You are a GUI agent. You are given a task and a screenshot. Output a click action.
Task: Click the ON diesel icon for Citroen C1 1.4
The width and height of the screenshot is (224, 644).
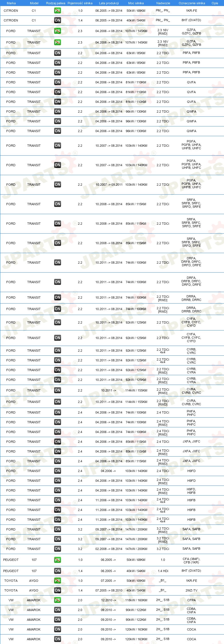pyautogui.click(x=58, y=20)
